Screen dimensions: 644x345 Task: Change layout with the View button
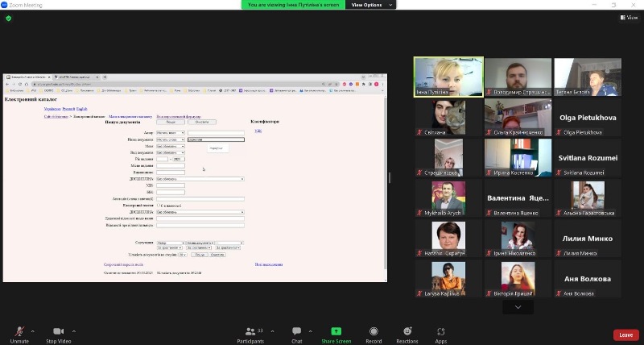(x=629, y=17)
